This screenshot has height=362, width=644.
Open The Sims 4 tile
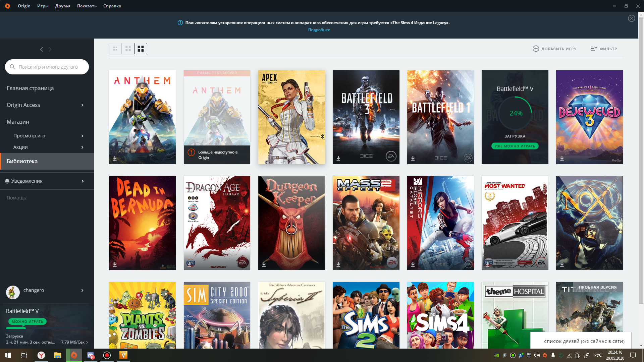pos(440,315)
